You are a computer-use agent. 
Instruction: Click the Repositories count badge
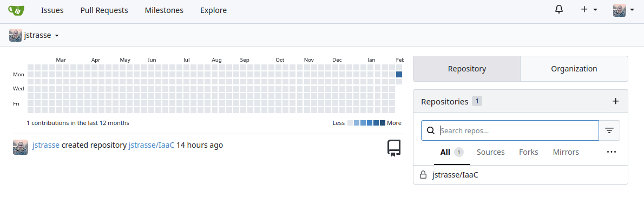[477, 101]
